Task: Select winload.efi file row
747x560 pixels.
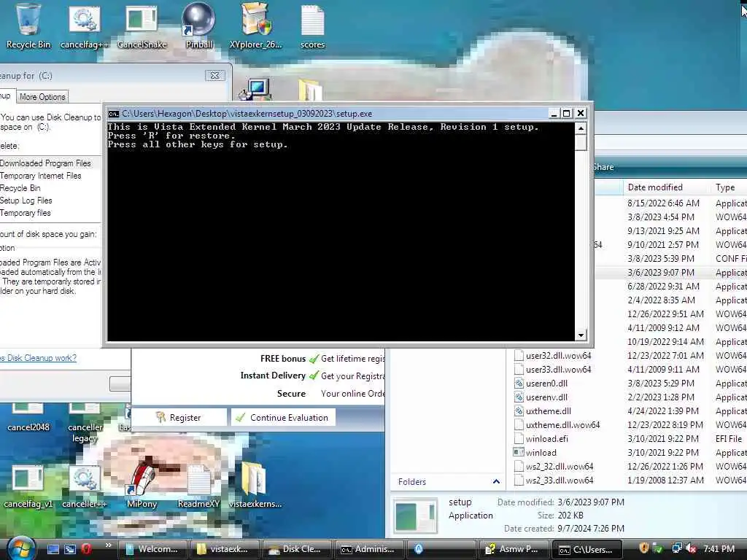Action: 629,438
